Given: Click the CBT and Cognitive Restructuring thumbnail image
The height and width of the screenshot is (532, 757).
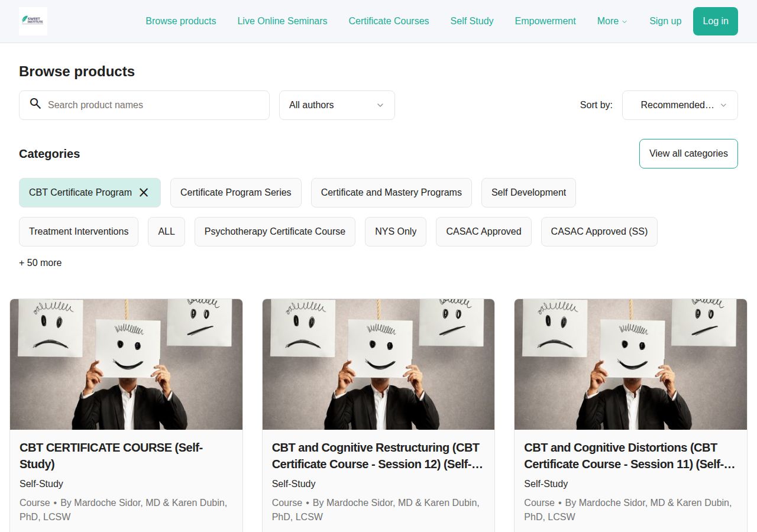Looking at the screenshot, I should pos(378,364).
